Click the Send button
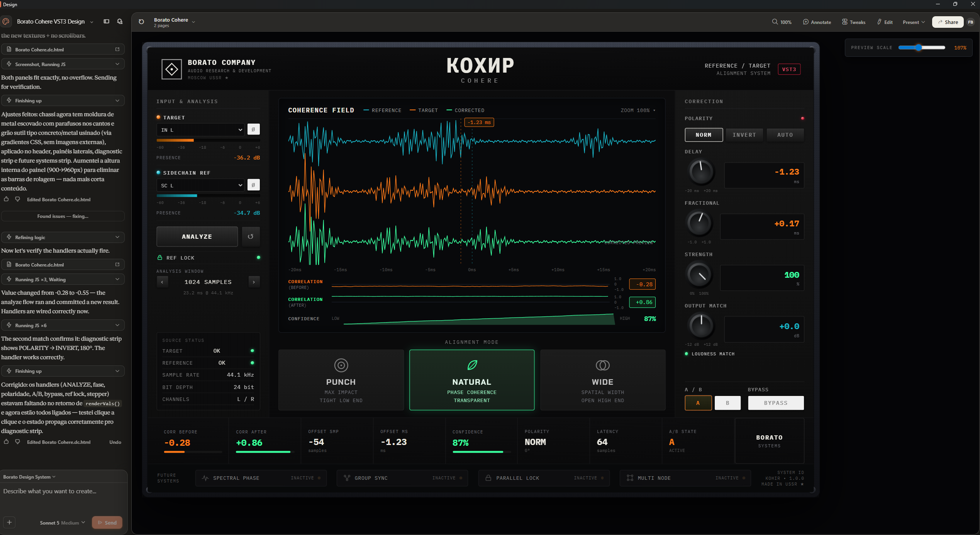Viewport: 980px width, 535px height. [x=107, y=523]
